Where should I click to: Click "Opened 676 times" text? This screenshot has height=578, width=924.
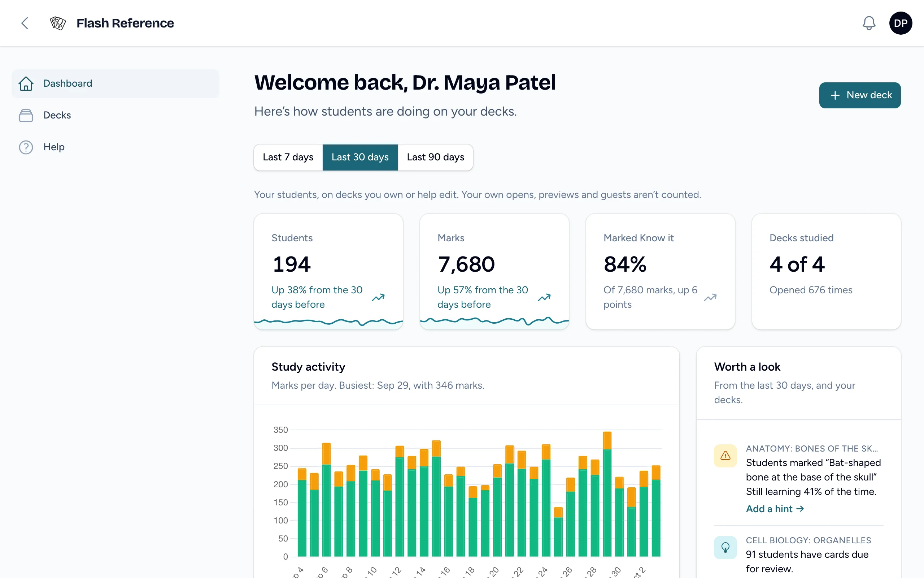click(x=811, y=290)
